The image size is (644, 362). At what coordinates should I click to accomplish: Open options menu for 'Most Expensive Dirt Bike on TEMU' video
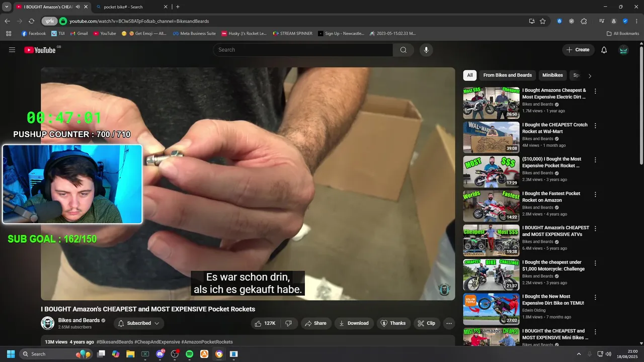click(595, 297)
